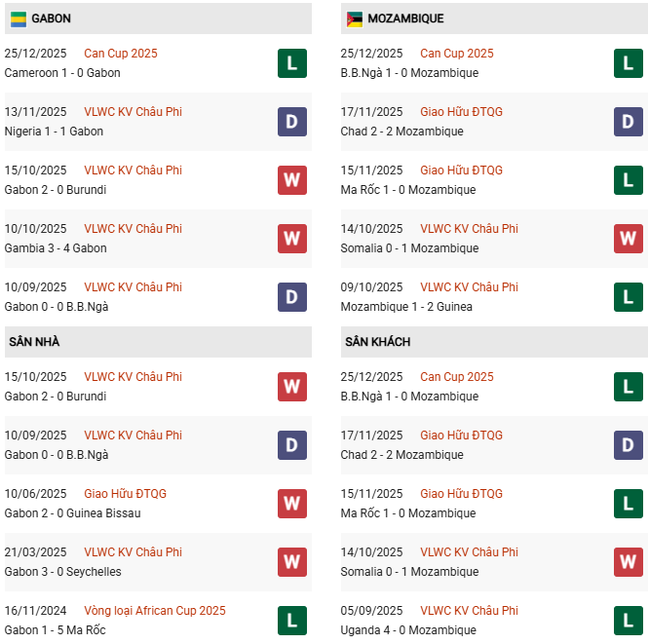This screenshot has width=649, height=644.
Task: Click the L badge for Mozambique 1 - 2 Guinea
Action: (x=628, y=297)
